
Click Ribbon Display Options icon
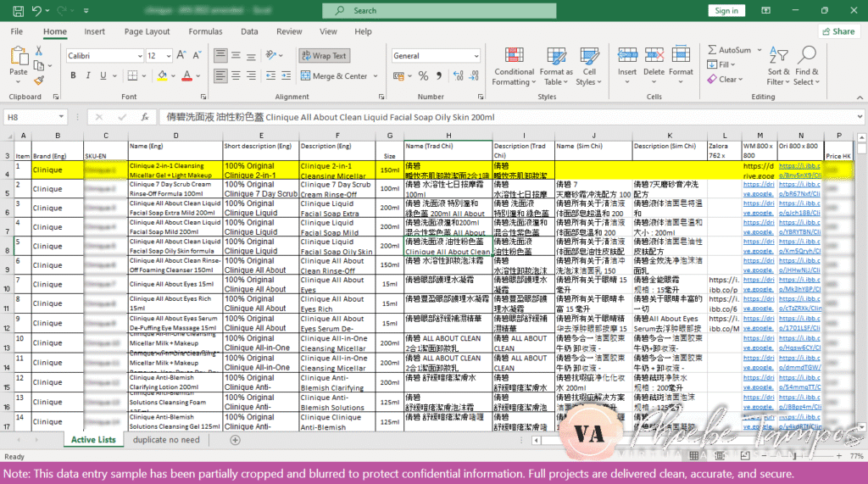coord(766,10)
